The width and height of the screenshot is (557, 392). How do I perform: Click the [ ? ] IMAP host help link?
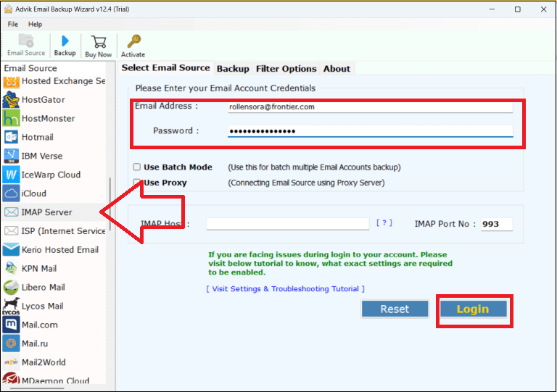point(384,222)
